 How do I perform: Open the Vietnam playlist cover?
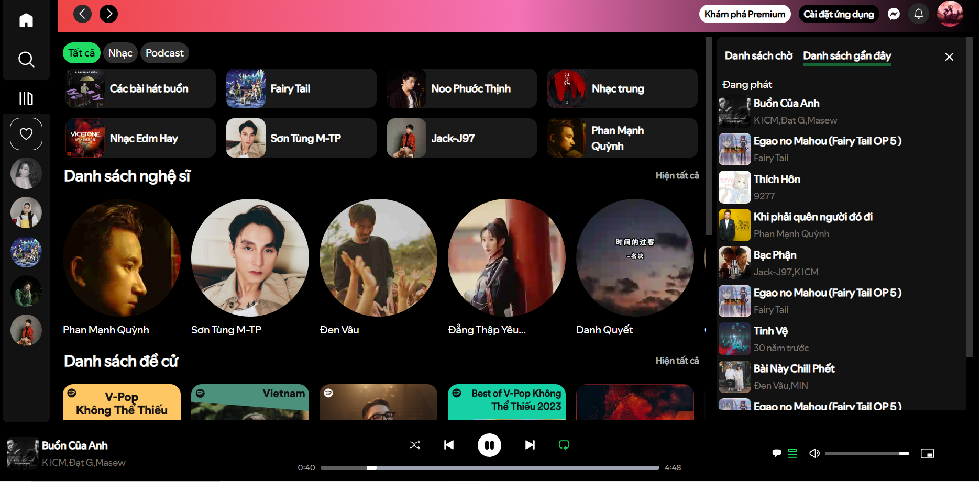pyautogui.click(x=250, y=402)
